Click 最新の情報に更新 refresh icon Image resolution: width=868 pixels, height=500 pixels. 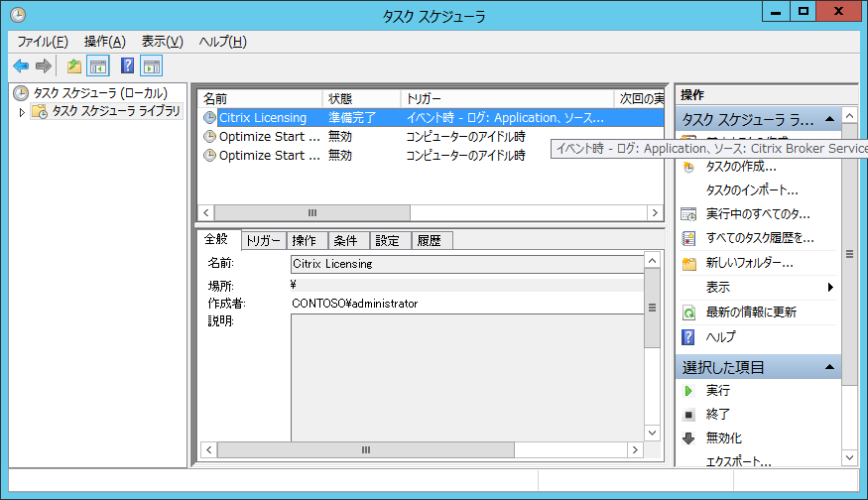(688, 312)
